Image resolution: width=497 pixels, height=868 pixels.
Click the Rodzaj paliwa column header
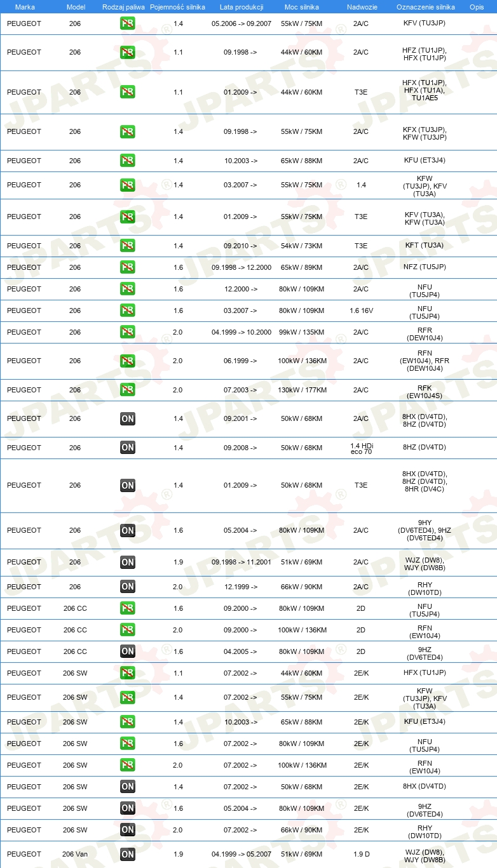pos(123,7)
